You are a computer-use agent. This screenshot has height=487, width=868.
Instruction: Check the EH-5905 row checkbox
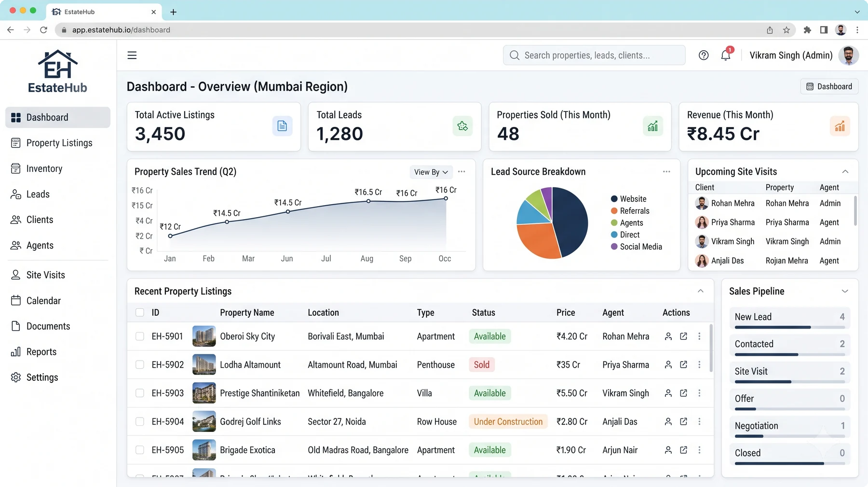point(140,450)
